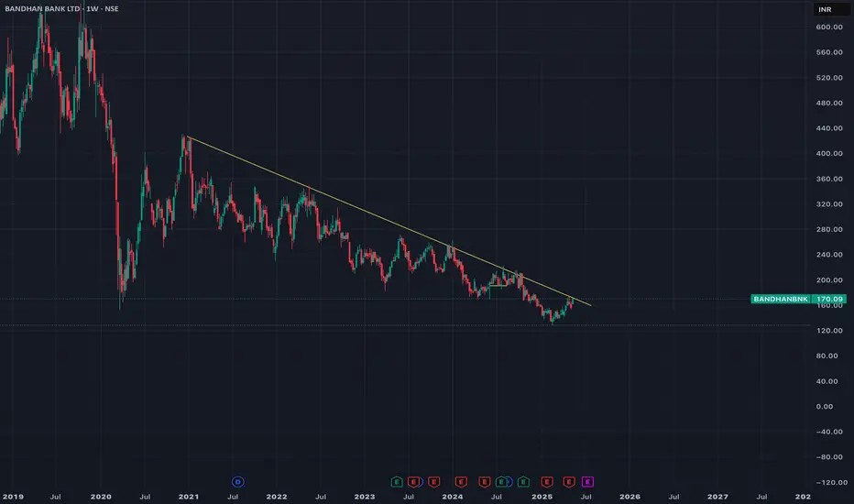Click the 200.00 price axis label

point(829,279)
